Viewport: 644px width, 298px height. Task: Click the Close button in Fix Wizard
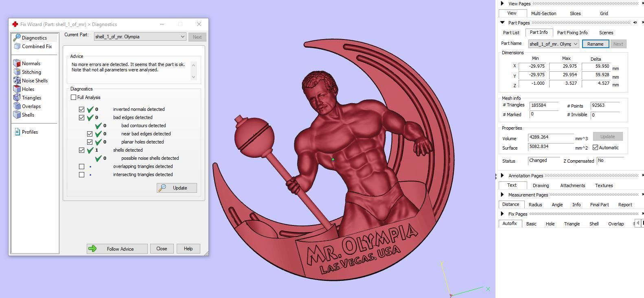[x=162, y=249]
